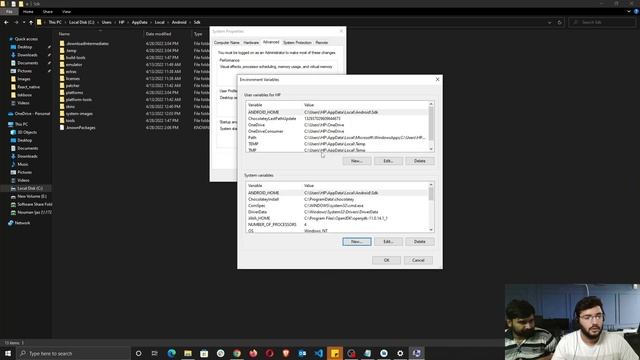Viewport: 640px width, 360px height.
Task: Click System variables list scrollbar
Action: (431, 207)
